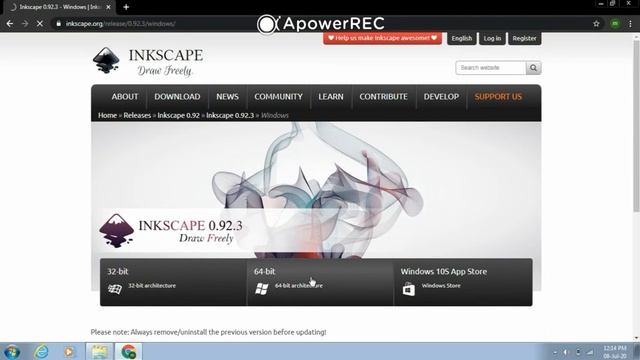Click the browser address bar URL

pyautogui.click(x=120, y=24)
